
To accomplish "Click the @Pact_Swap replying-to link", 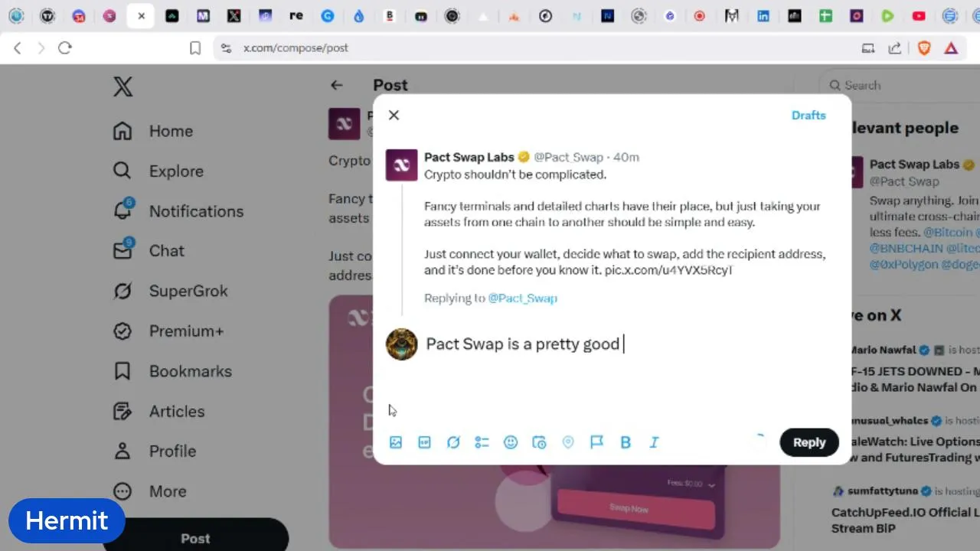I will [522, 298].
